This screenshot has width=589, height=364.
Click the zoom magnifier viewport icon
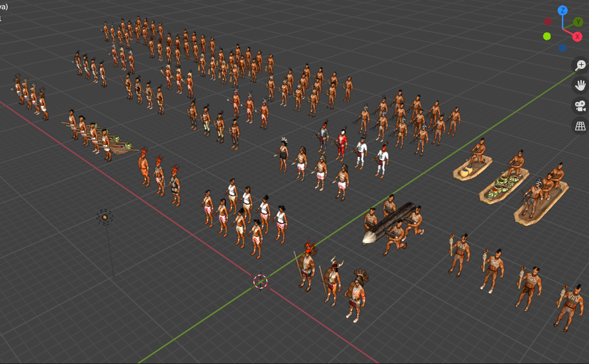click(580, 66)
